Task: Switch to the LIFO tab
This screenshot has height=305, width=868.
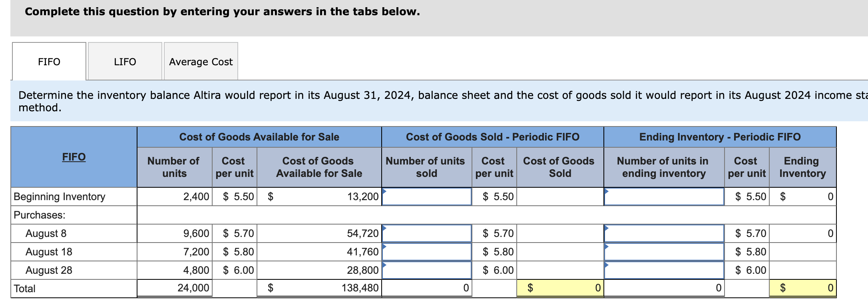Action: coord(124,61)
